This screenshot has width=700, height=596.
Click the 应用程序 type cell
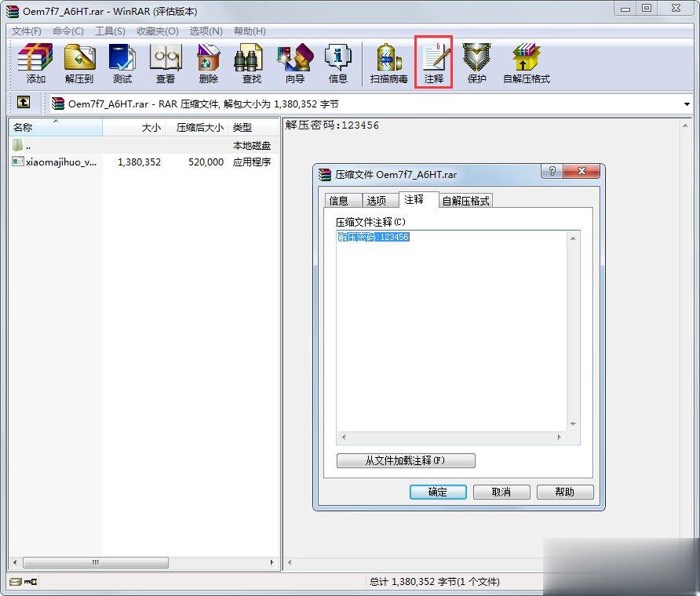pos(252,162)
